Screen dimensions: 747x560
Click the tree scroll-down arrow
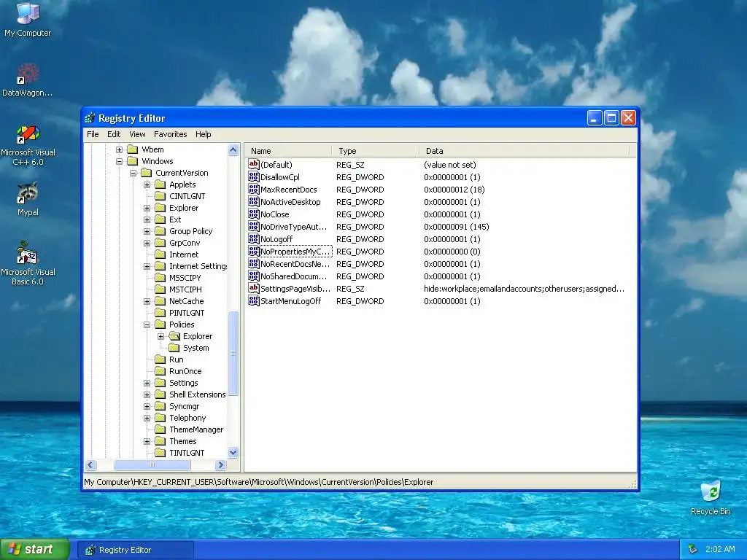[x=233, y=452]
